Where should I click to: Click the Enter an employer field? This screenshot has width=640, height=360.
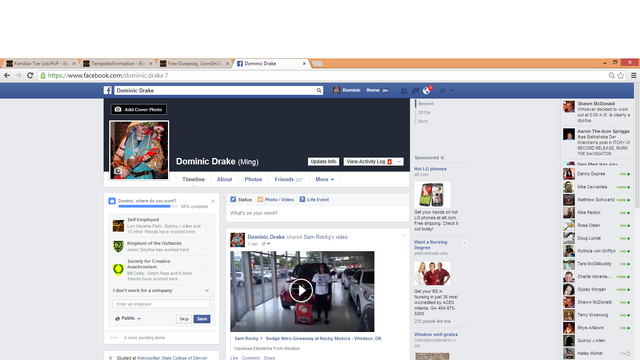coord(161,304)
